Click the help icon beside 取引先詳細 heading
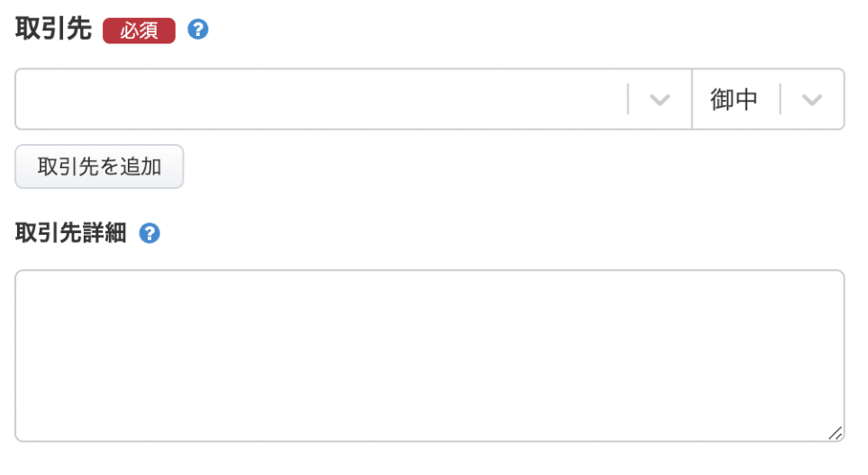868x475 pixels. 149,234
